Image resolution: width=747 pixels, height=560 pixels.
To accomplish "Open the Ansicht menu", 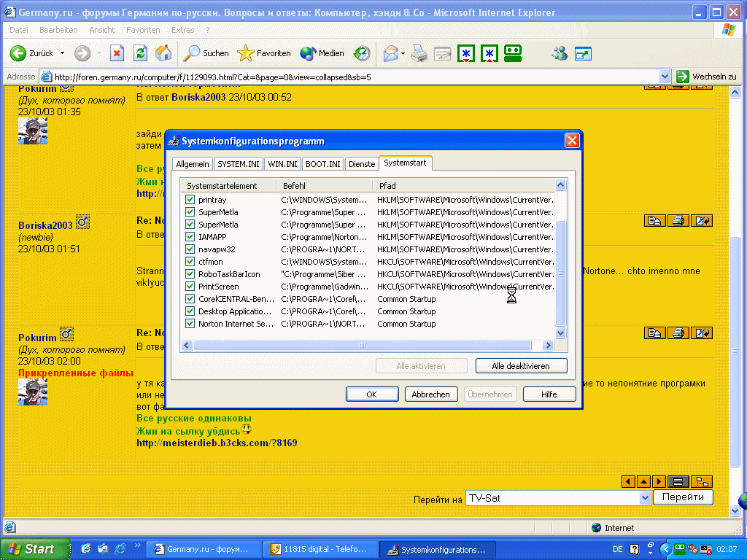I will [x=102, y=29].
